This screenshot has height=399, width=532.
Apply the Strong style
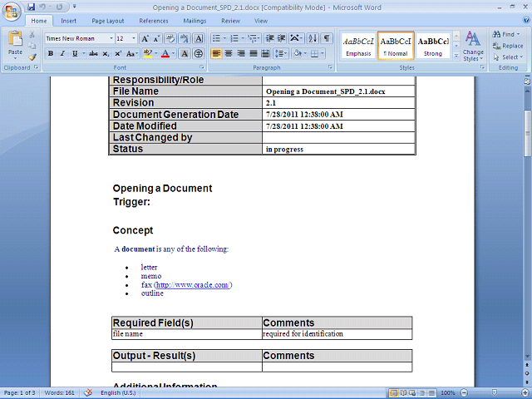click(x=433, y=46)
